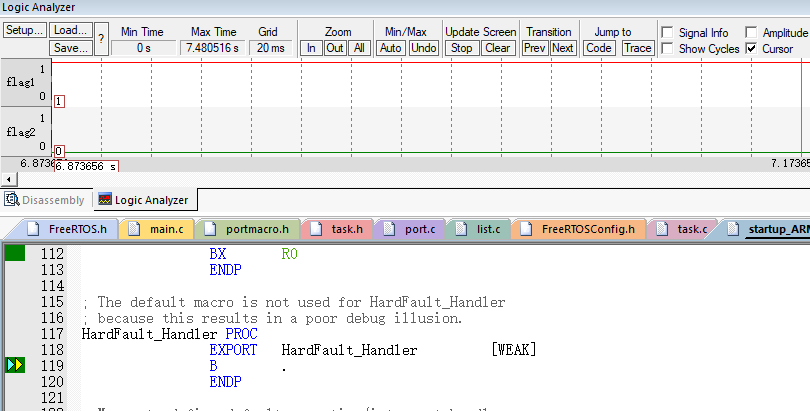Switch to the Disassembly tab
The width and height of the screenshot is (810, 411).
pos(44,200)
